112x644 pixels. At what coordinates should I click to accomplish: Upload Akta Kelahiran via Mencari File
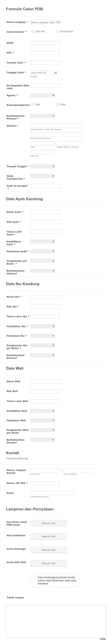(x=48, y=537)
